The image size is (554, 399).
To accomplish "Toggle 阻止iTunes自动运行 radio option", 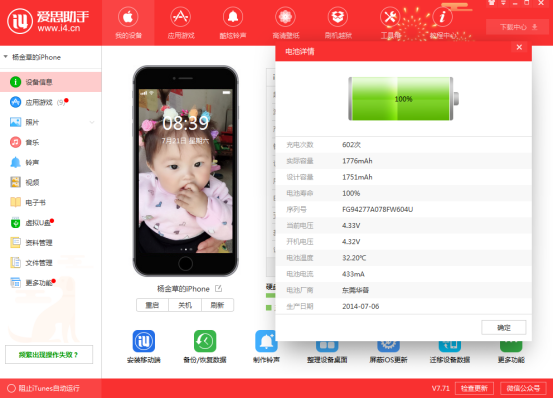I will 11,388.
